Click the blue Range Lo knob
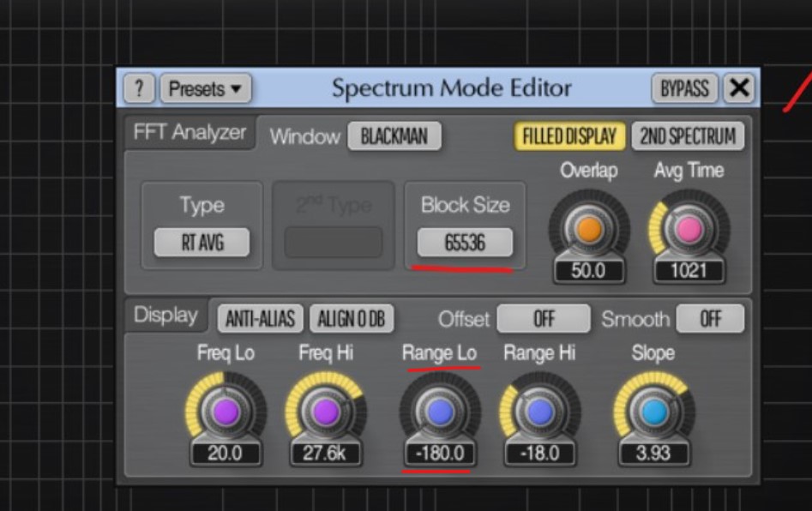This screenshot has width=812, height=511. click(x=440, y=412)
